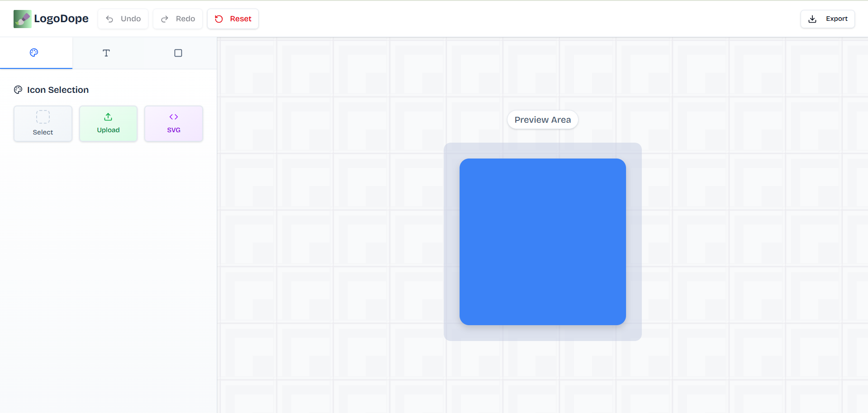Click the Icon Selection heading
The image size is (868, 413).
click(58, 90)
